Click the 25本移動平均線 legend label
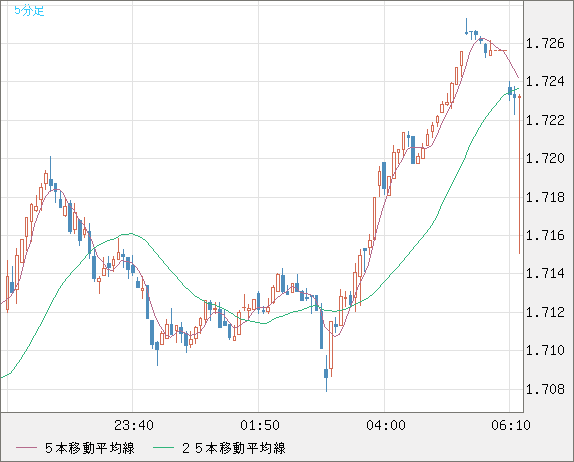 [x=234, y=448]
